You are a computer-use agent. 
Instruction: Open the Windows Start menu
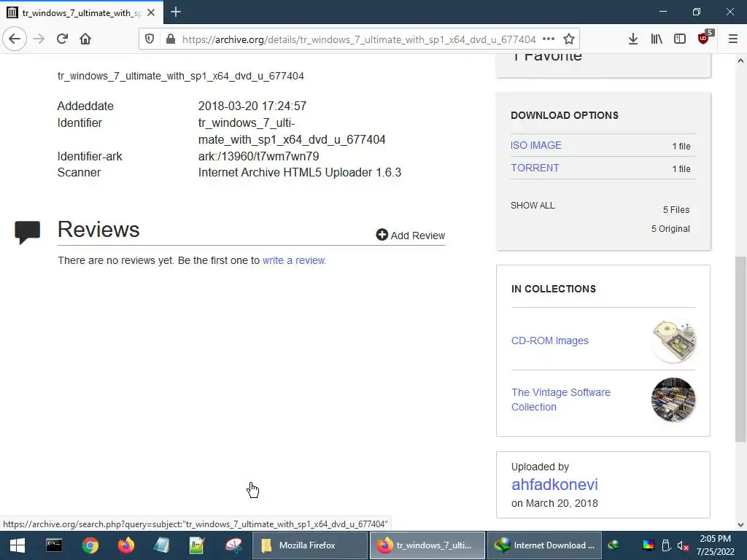[x=18, y=545]
